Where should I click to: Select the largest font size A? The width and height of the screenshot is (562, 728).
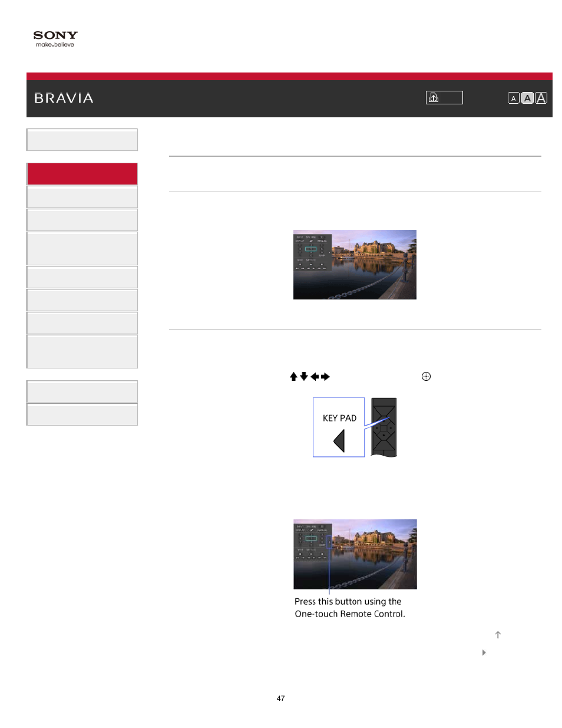tap(541, 98)
